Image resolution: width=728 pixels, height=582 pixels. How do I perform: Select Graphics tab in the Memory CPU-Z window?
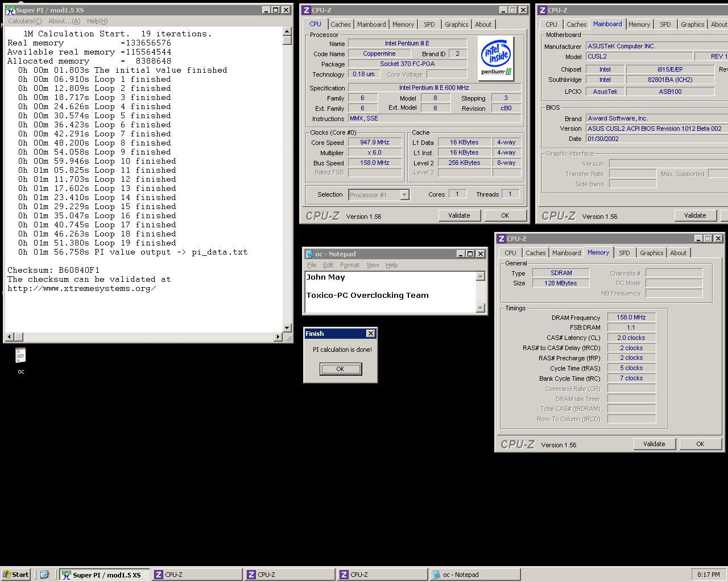pyautogui.click(x=652, y=253)
